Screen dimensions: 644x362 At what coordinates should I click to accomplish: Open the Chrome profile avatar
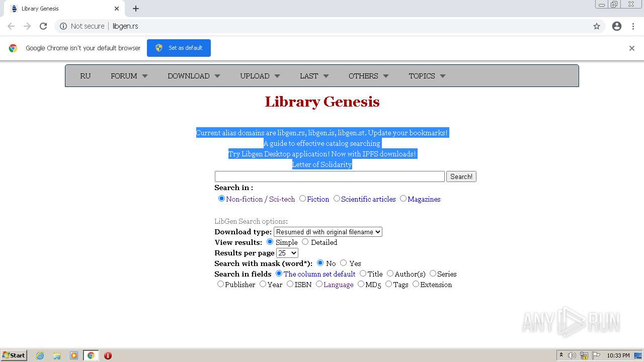617,26
